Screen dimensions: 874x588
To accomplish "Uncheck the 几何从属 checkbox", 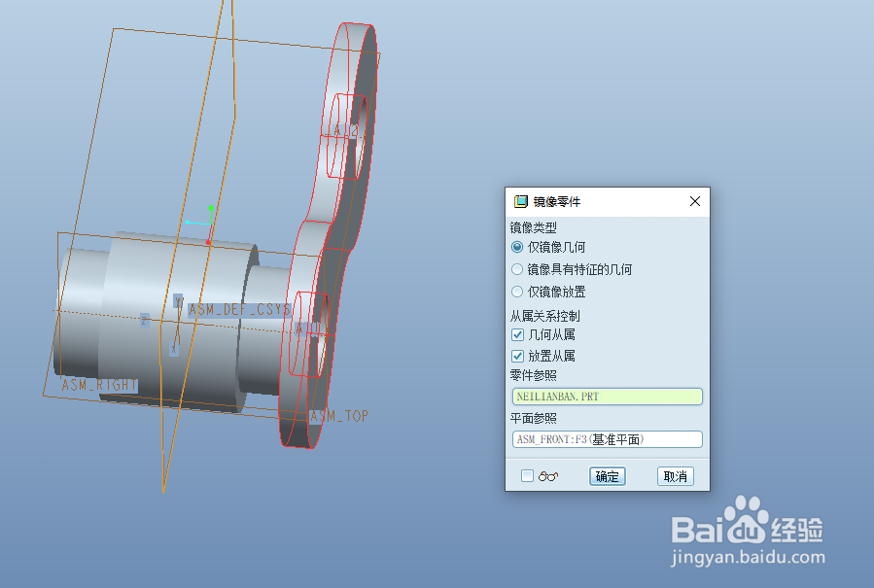I will tap(518, 334).
